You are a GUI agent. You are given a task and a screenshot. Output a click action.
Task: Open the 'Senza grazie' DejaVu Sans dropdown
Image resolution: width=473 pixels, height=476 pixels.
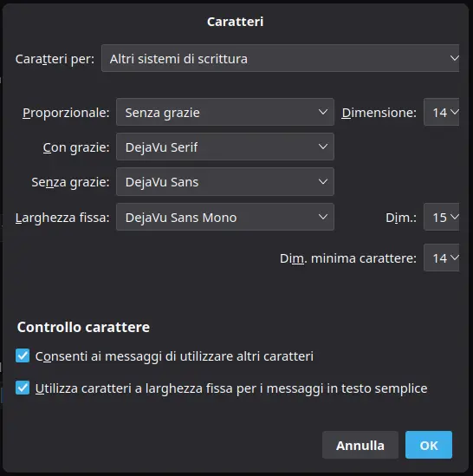225,181
